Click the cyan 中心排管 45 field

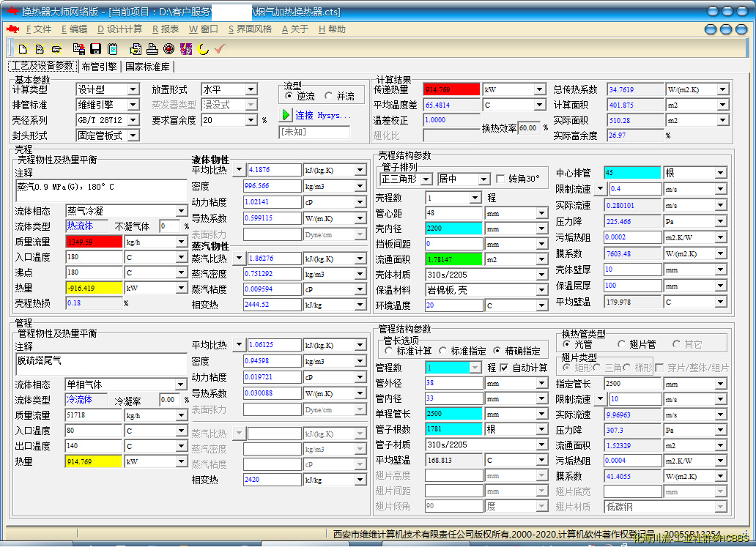click(632, 173)
